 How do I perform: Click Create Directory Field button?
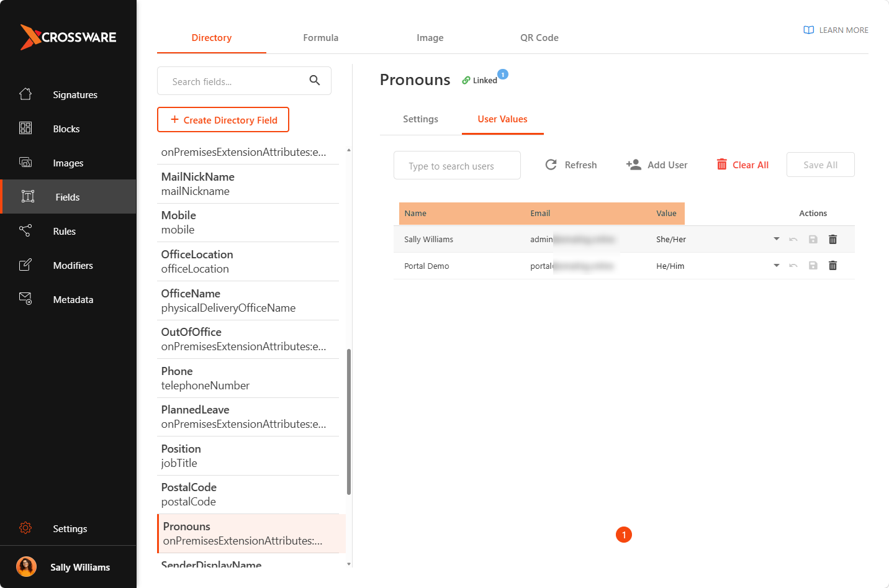coord(223,120)
